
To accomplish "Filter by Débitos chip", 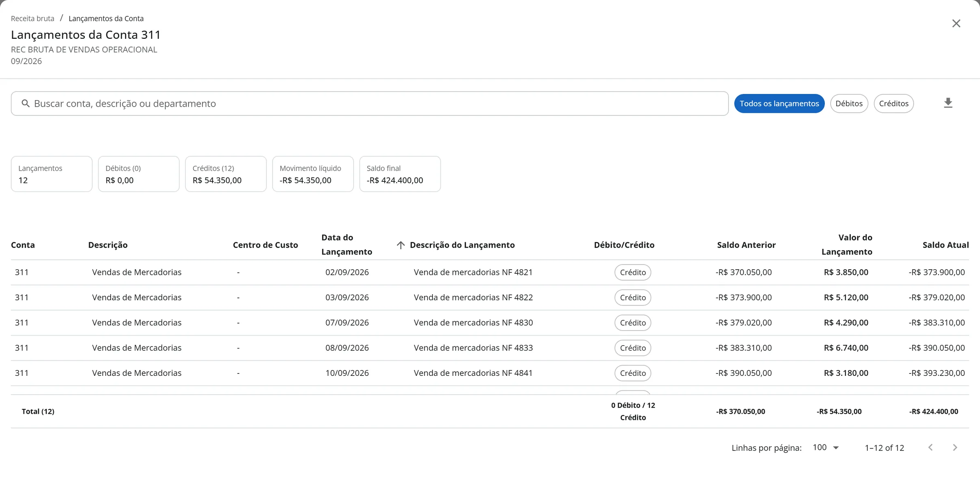I will point(849,103).
